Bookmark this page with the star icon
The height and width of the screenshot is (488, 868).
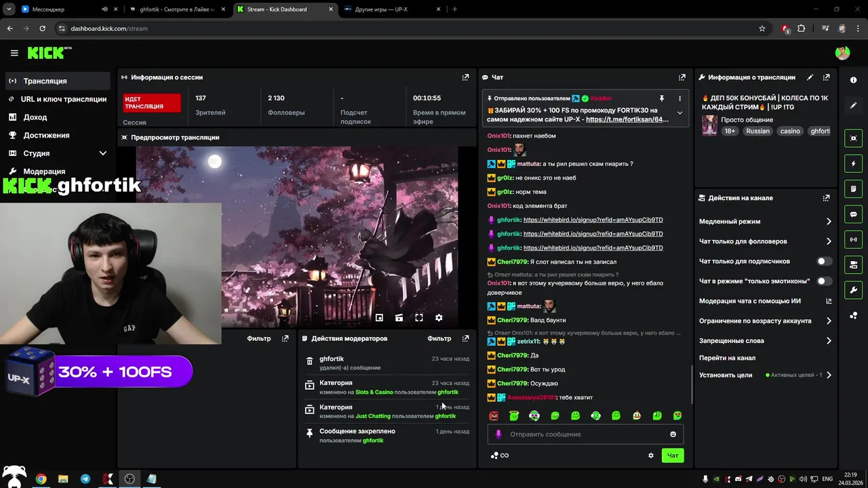762,28
